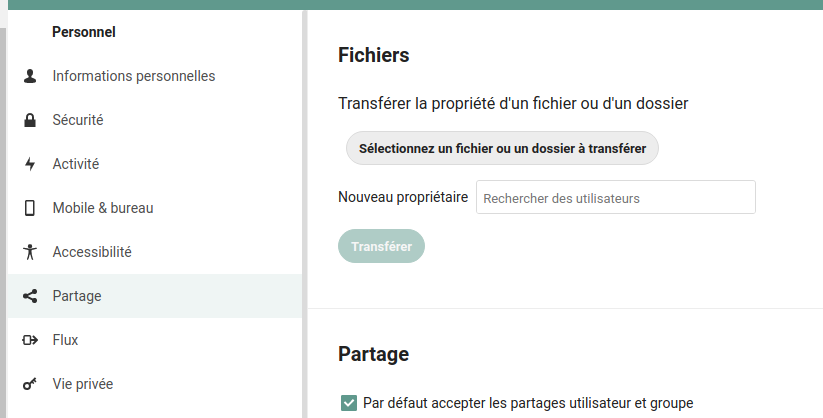Image resolution: width=823 pixels, height=418 pixels.
Task: Open the Accessibilité settings
Action: 92,252
